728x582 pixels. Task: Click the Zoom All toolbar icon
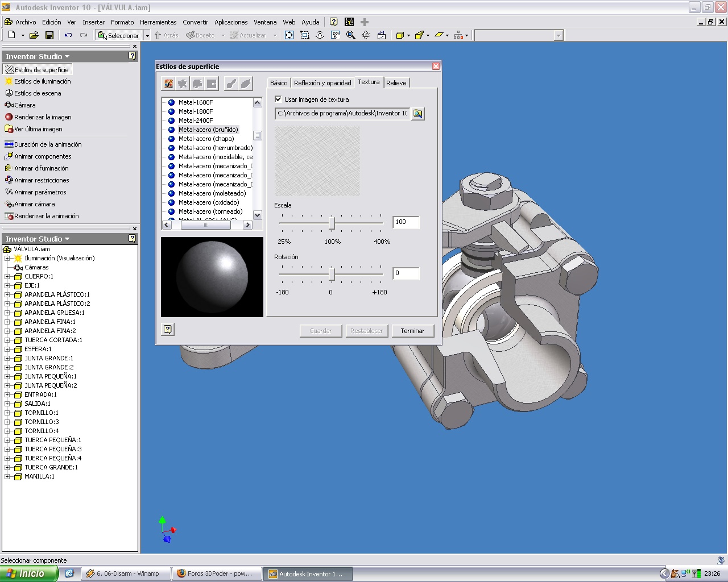coord(289,35)
